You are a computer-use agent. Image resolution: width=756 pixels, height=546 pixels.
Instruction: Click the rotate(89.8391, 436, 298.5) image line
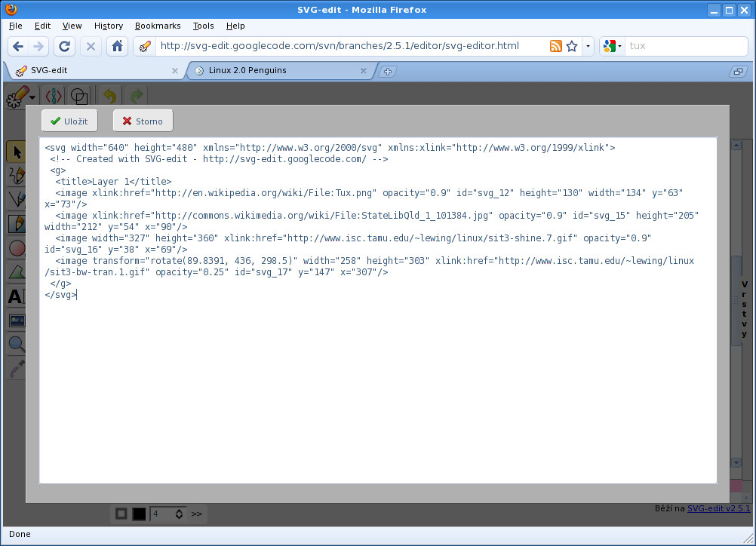[x=369, y=266]
